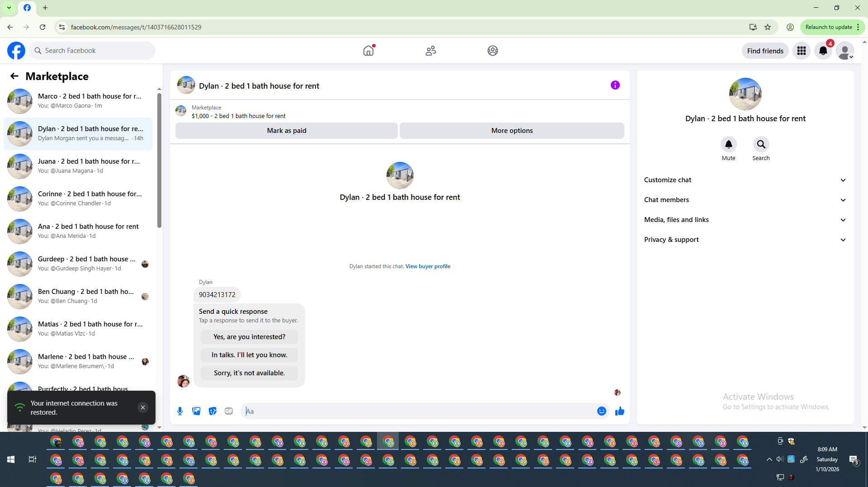Open the Chrome profile icon
The width and height of the screenshot is (868, 487).
pos(790,27)
